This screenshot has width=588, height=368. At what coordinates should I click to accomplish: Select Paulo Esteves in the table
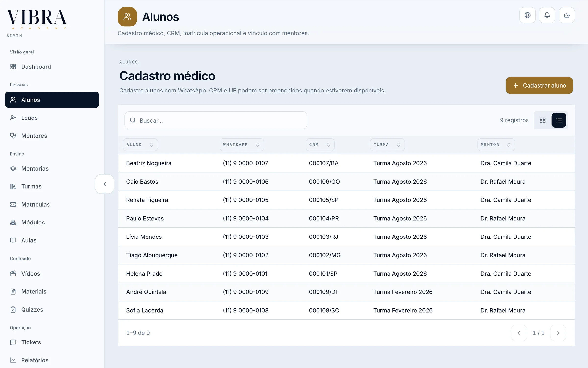[x=145, y=218]
